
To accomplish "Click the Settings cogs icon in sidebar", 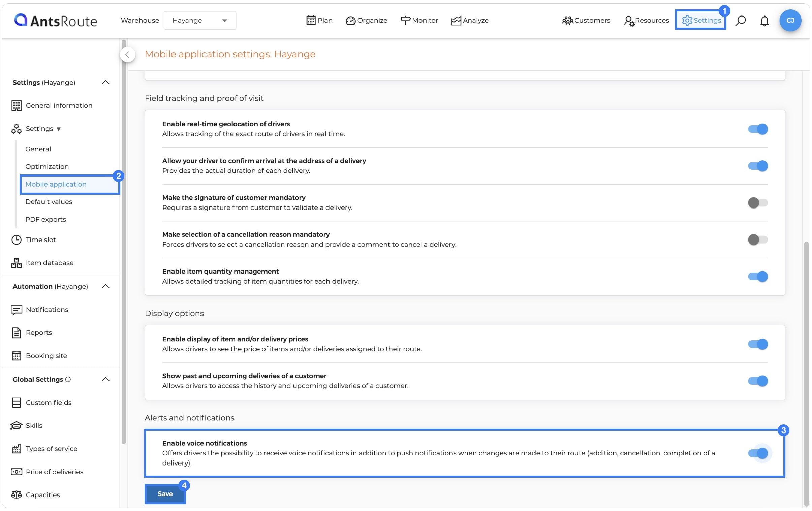I will 16,129.
